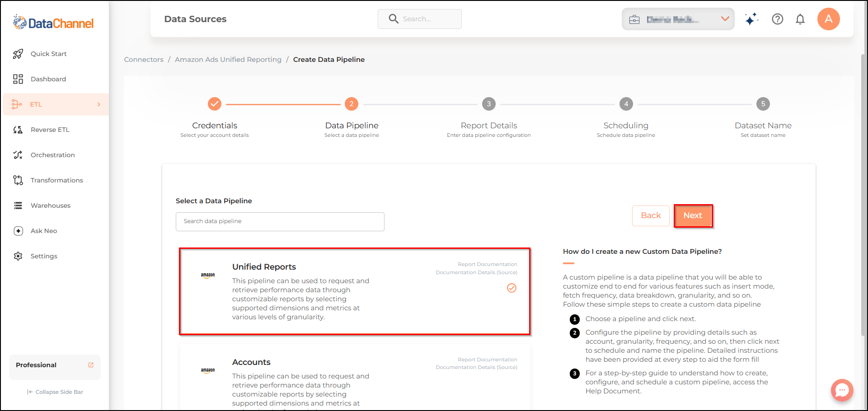
Task: Open Quick Start rocket icon
Action: tap(18, 54)
